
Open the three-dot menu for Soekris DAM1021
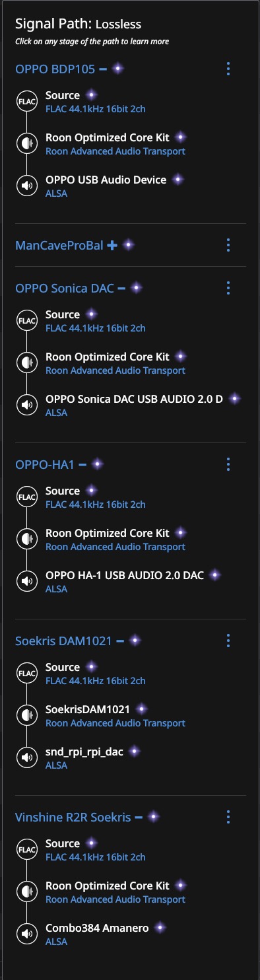tap(228, 641)
